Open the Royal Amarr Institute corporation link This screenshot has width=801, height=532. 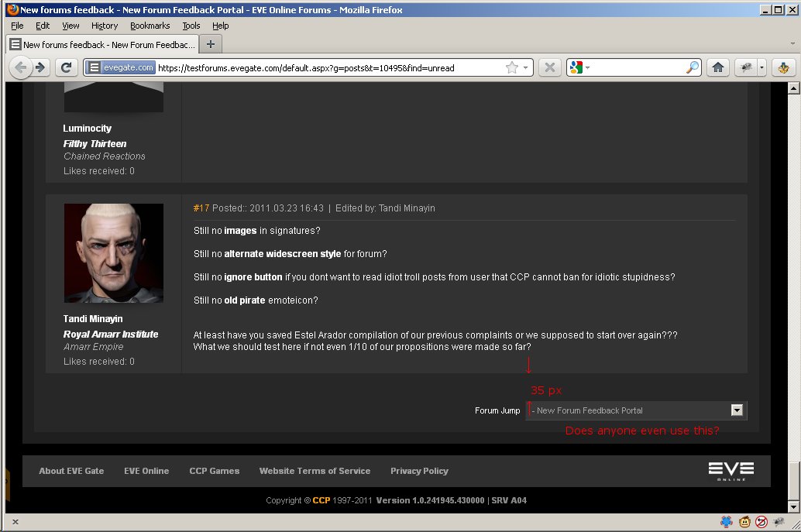110,334
